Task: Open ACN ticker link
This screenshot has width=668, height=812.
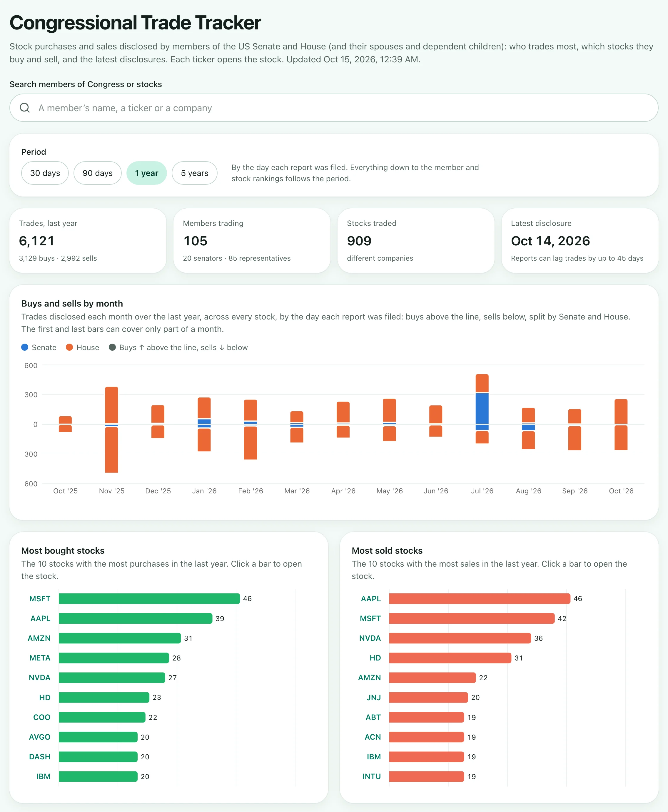Action: click(373, 736)
